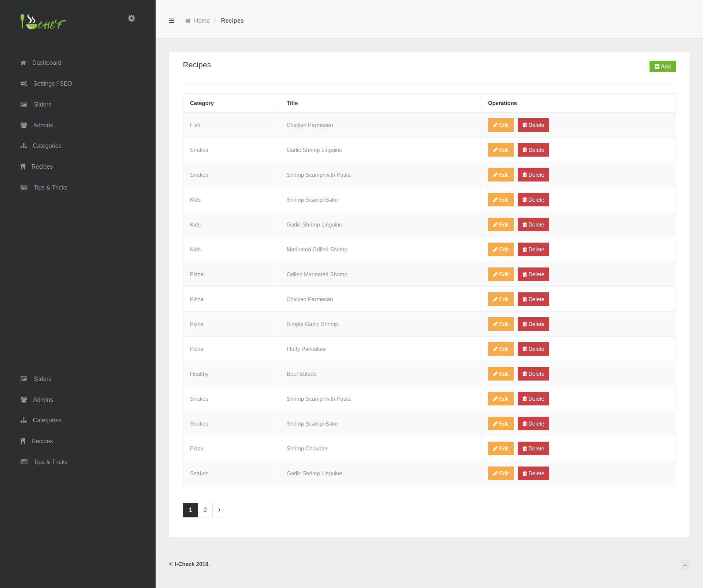Open Dashboard from the sidebar

click(x=47, y=63)
